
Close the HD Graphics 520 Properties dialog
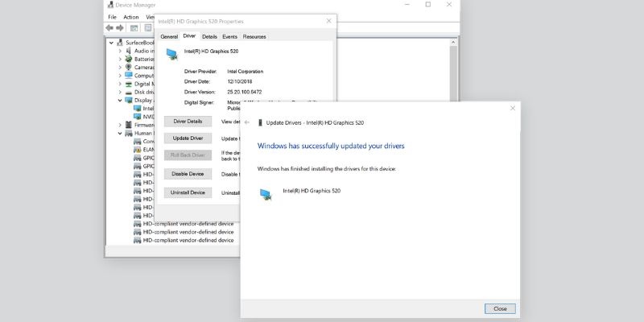[328, 21]
